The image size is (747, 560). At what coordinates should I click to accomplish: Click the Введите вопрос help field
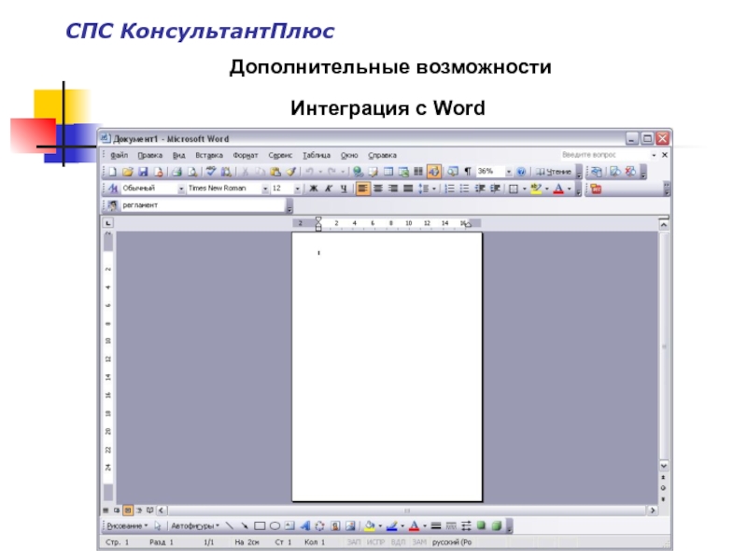tap(605, 155)
